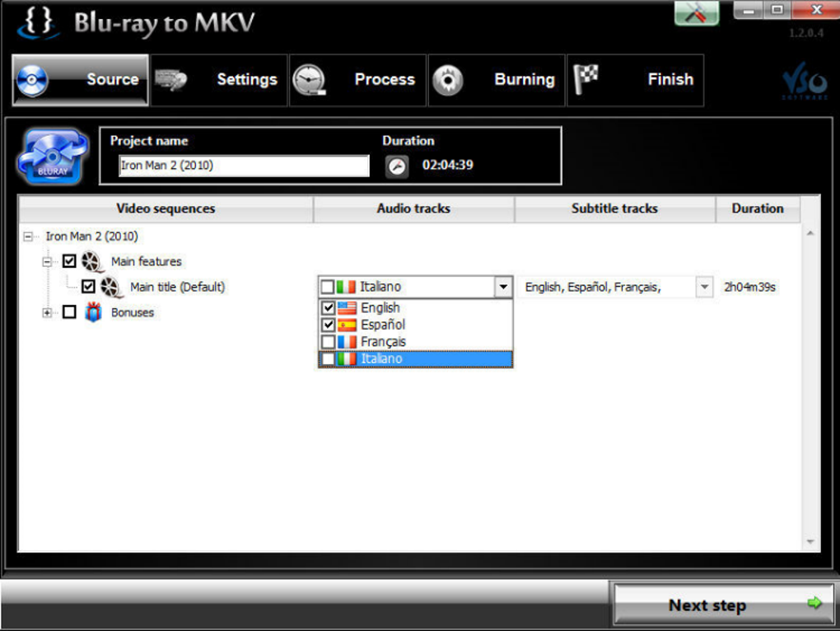Check the Français audio track
This screenshot has height=631, width=840.
(x=329, y=342)
